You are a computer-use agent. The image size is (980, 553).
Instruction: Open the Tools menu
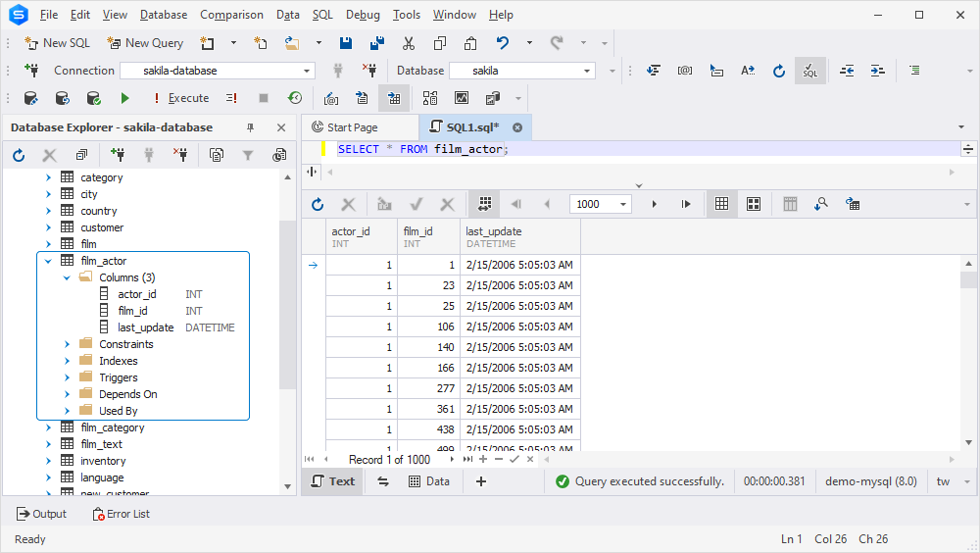407,15
